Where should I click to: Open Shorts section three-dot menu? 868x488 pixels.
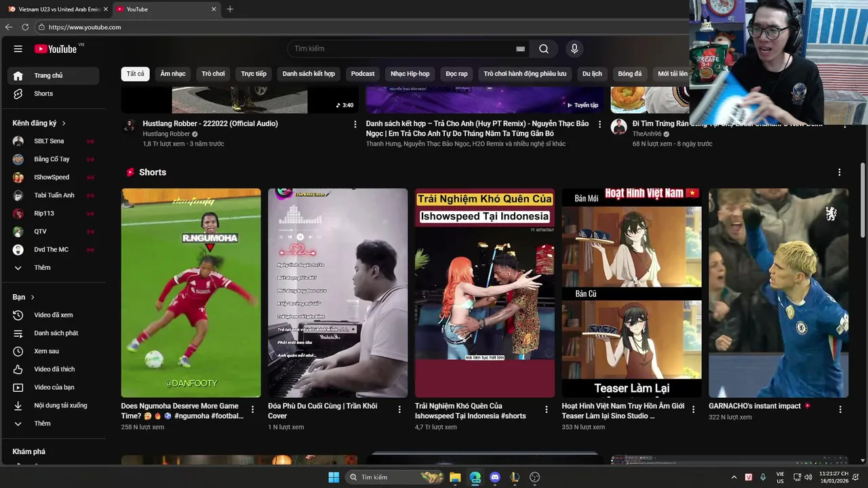840,172
